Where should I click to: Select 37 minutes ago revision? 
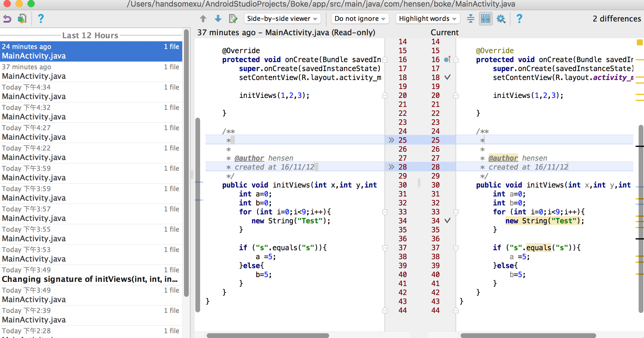91,72
